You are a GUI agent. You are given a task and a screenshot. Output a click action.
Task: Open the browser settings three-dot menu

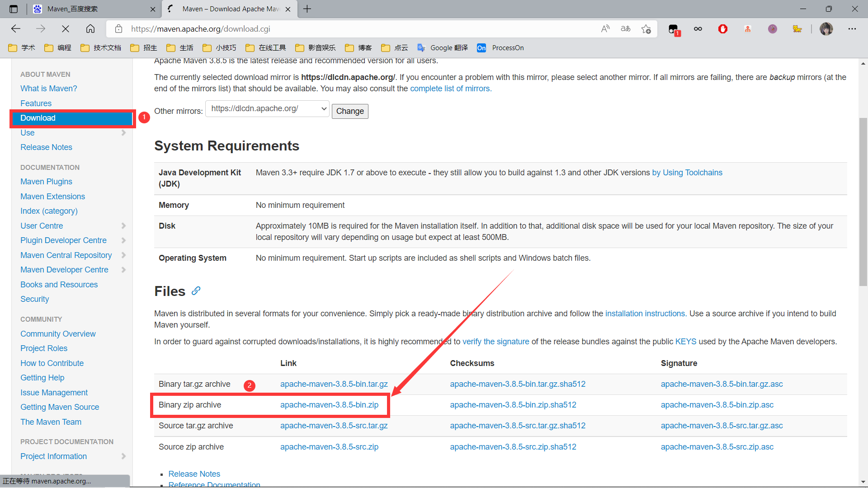pyautogui.click(x=852, y=29)
